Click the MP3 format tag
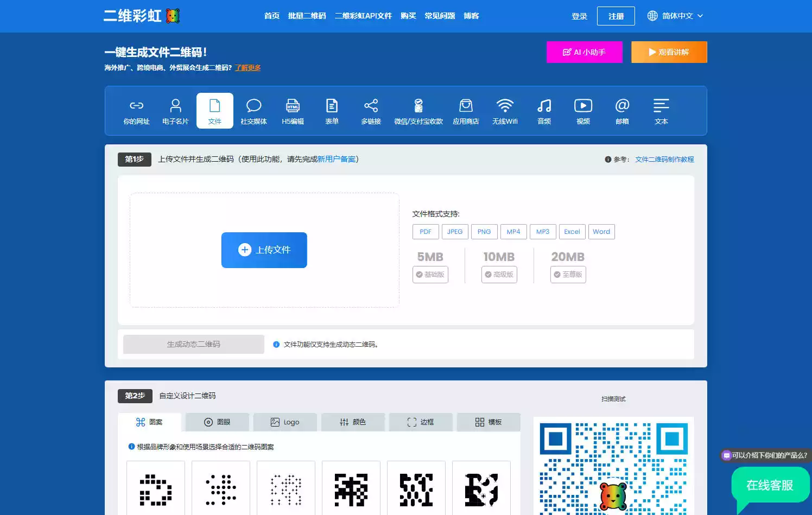 (x=543, y=232)
